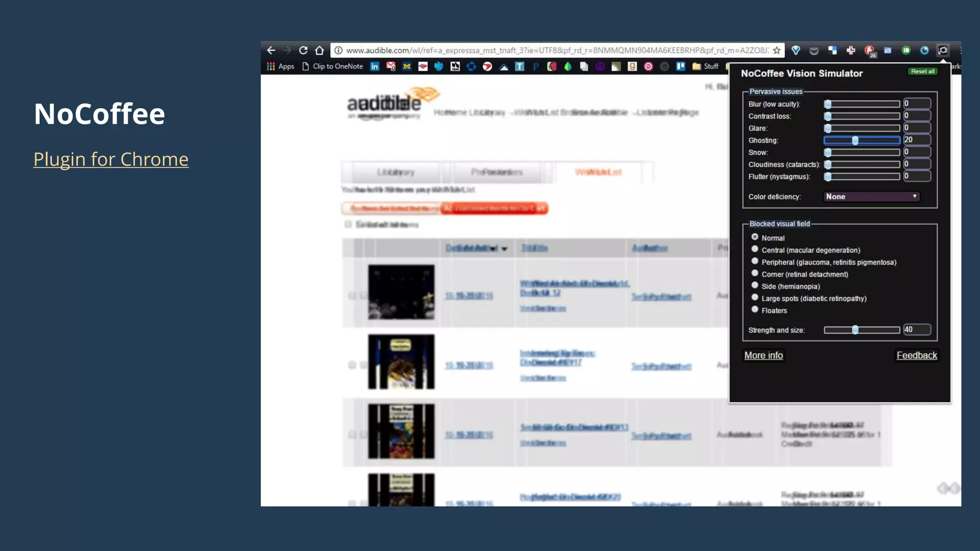Image resolution: width=980 pixels, height=551 pixels.
Task: Click the second book cover thumbnail
Action: pos(401,362)
